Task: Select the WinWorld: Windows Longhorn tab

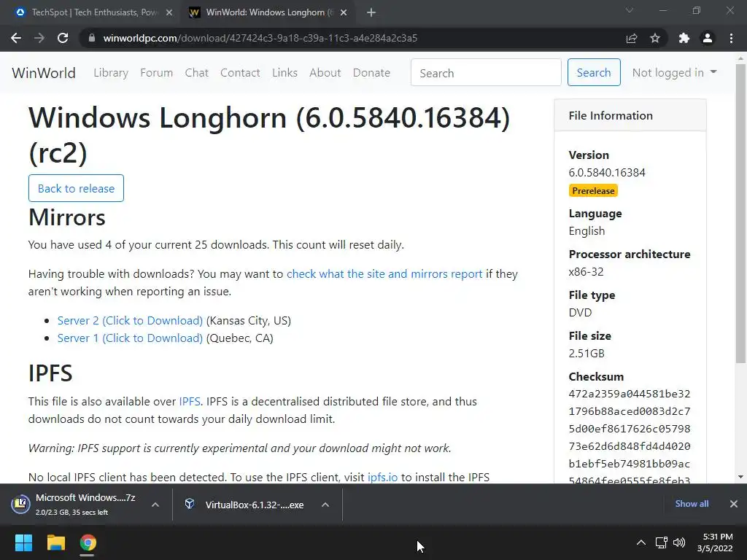Action: (268, 12)
